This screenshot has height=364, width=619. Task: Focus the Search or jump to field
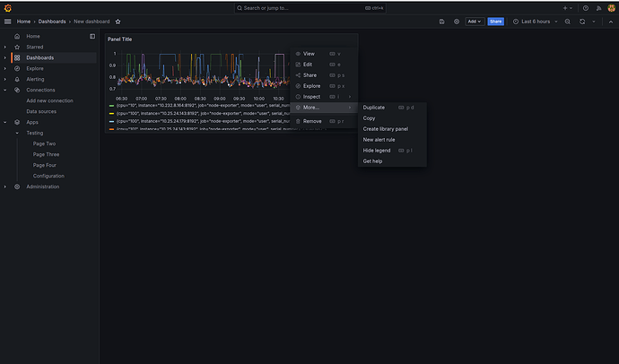(309, 8)
